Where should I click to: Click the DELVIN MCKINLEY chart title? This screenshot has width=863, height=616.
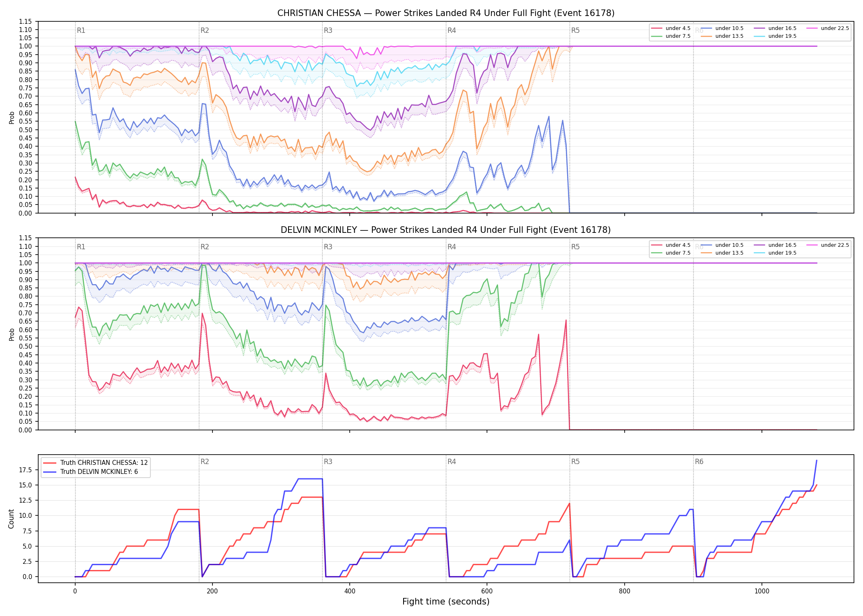[446, 230]
